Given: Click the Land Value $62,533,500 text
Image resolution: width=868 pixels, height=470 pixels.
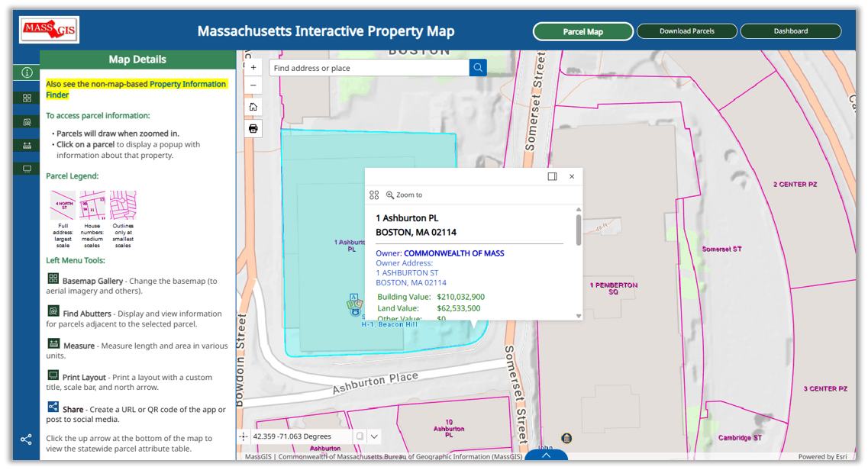Looking at the screenshot, I should pyautogui.click(x=428, y=308).
